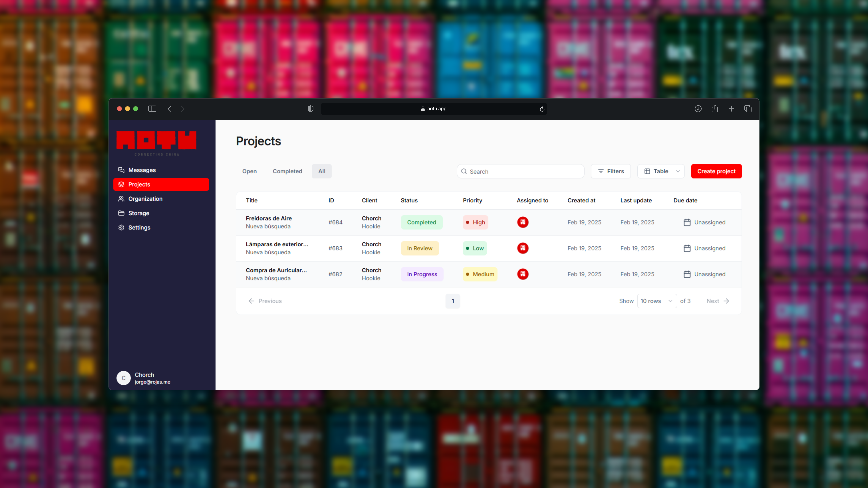
Task: Focus the Search input field
Action: coord(521,171)
